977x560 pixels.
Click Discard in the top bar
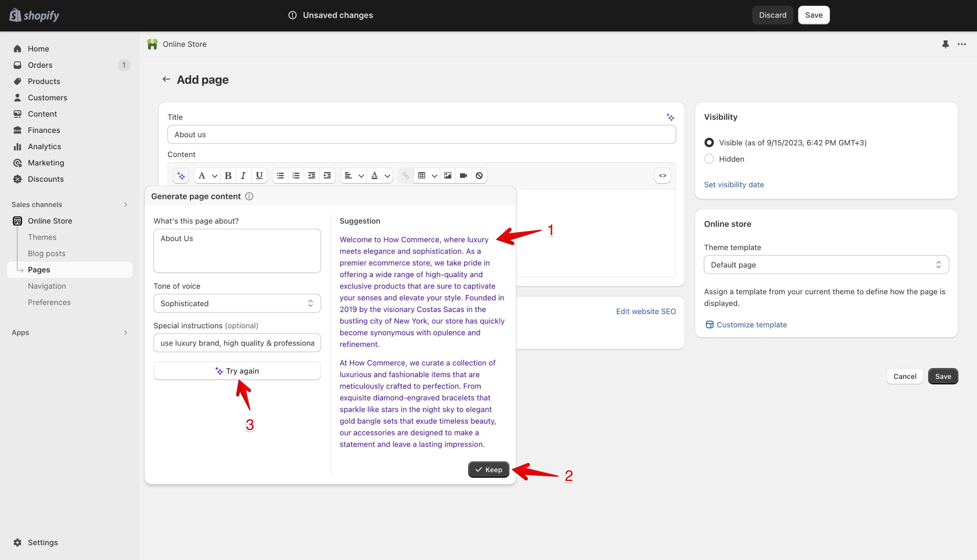tap(772, 15)
